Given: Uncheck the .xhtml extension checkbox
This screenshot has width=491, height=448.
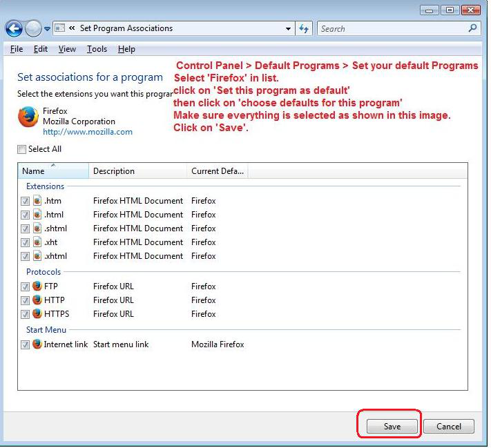Looking at the screenshot, I should pos(25,256).
